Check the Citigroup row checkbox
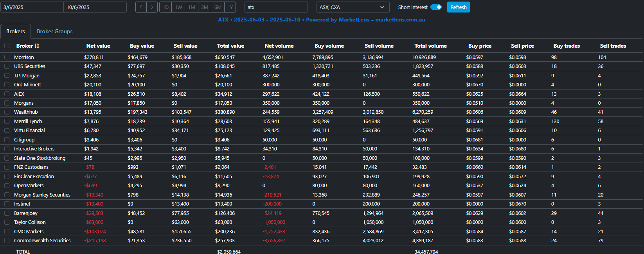This screenshot has height=254, width=644. [x=7, y=140]
